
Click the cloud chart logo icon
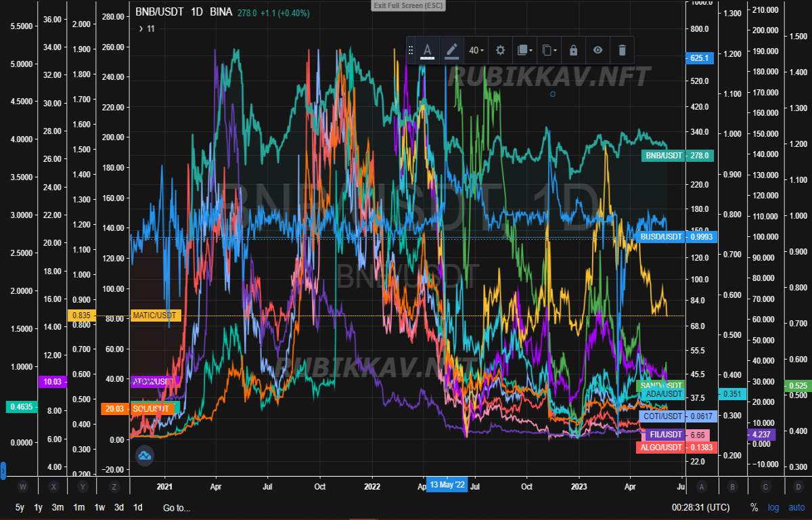pyautogui.click(x=145, y=456)
